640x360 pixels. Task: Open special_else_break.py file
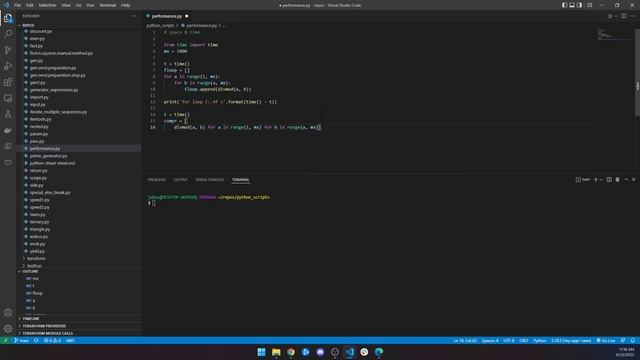(x=50, y=193)
